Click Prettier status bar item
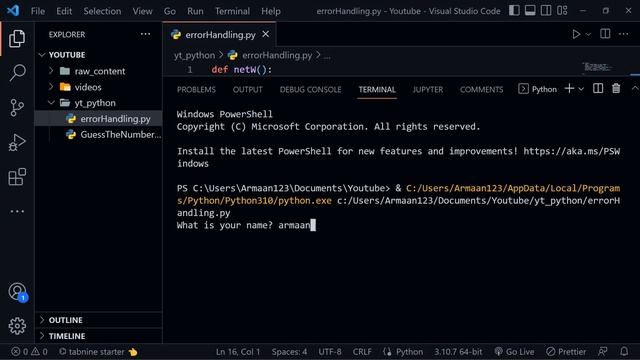 point(566,351)
